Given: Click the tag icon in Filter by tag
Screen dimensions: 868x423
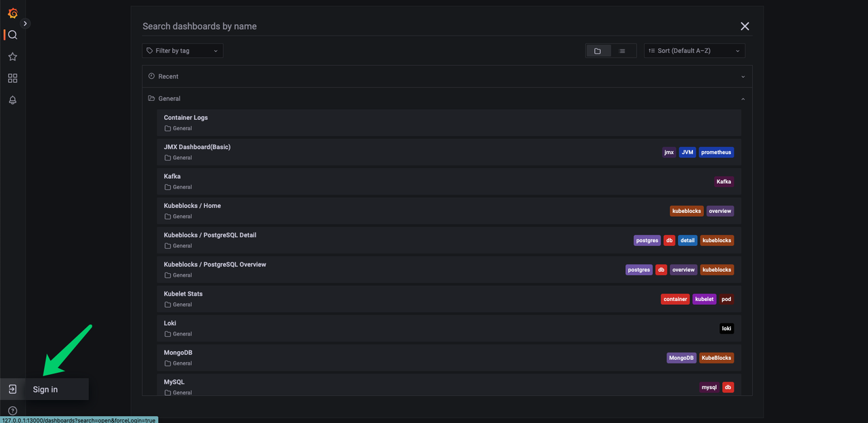Looking at the screenshot, I should tap(150, 51).
